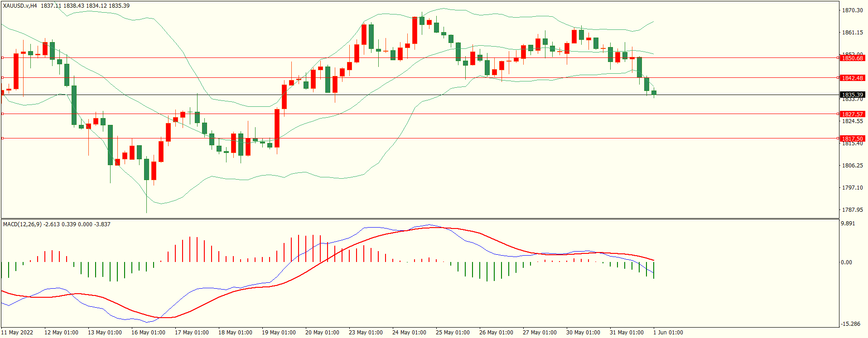Viewport: 868px width, 338px height.
Task: Click the 26 May 01:00 date label
Action: point(496,333)
